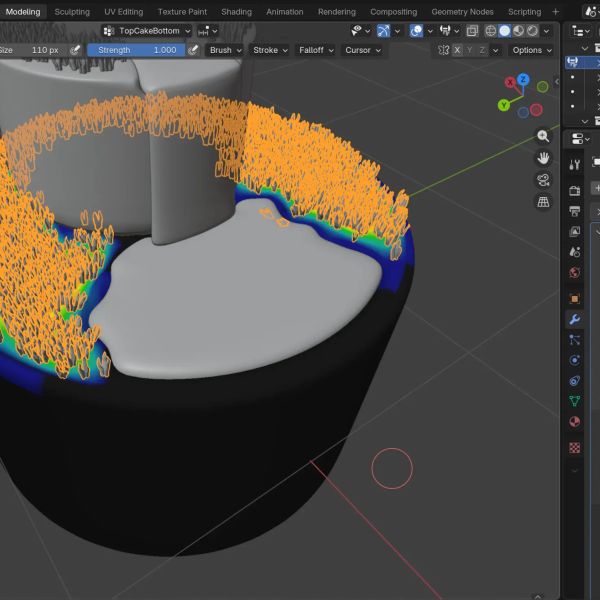
Task: Open the Scene properties icon
Action: pyautogui.click(x=574, y=252)
